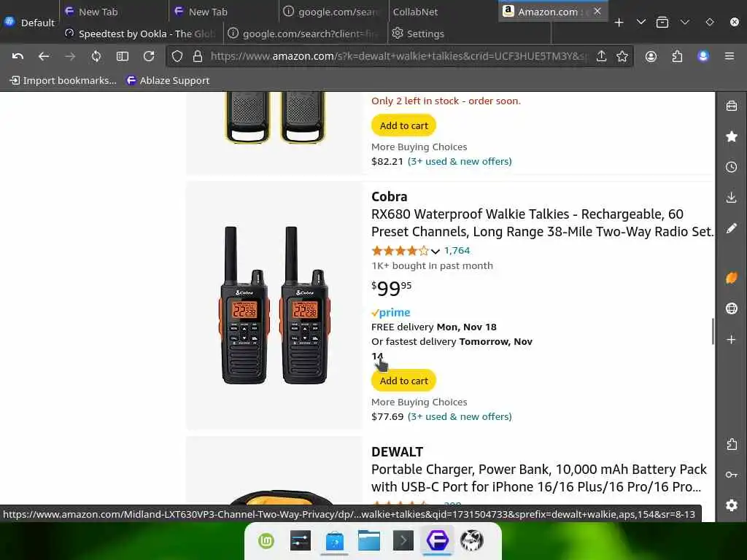
Task: Go back to previous page
Action: [x=44, y=56]
